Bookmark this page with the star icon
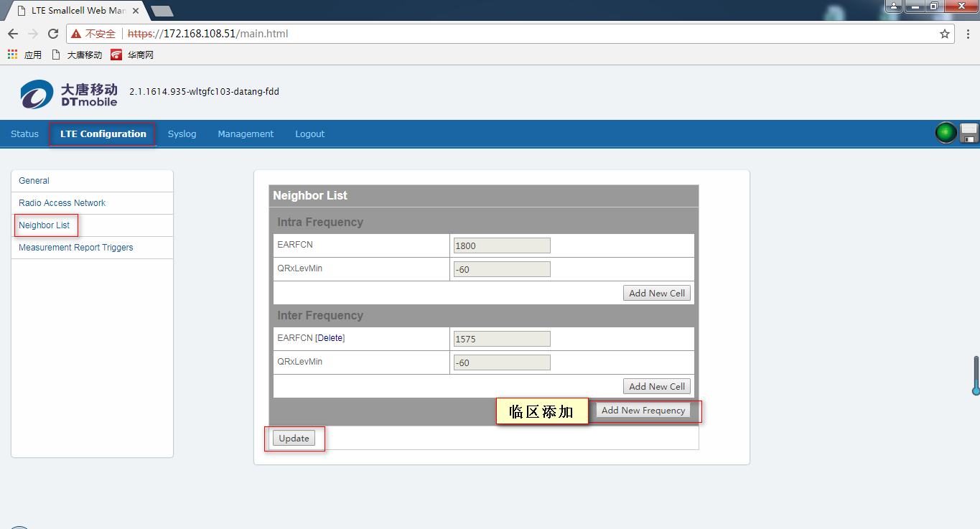This screenshot has height=529, width=980. point(945,34)
